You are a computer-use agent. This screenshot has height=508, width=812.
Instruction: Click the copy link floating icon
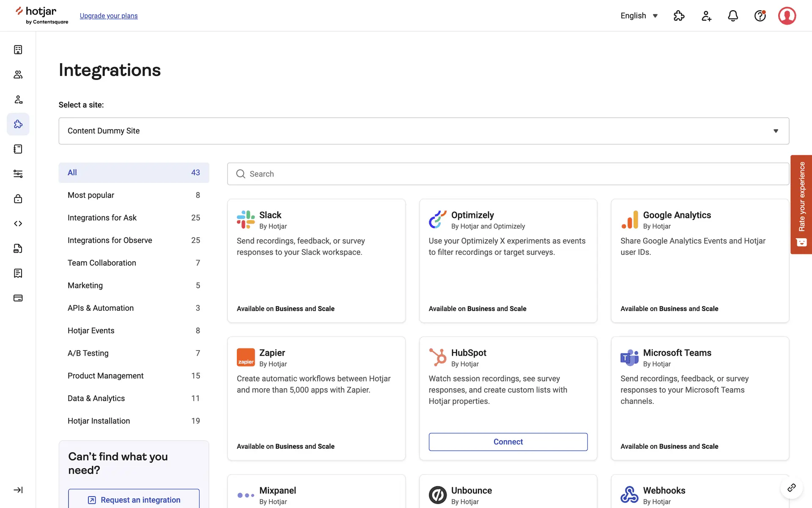click(791, 488)
